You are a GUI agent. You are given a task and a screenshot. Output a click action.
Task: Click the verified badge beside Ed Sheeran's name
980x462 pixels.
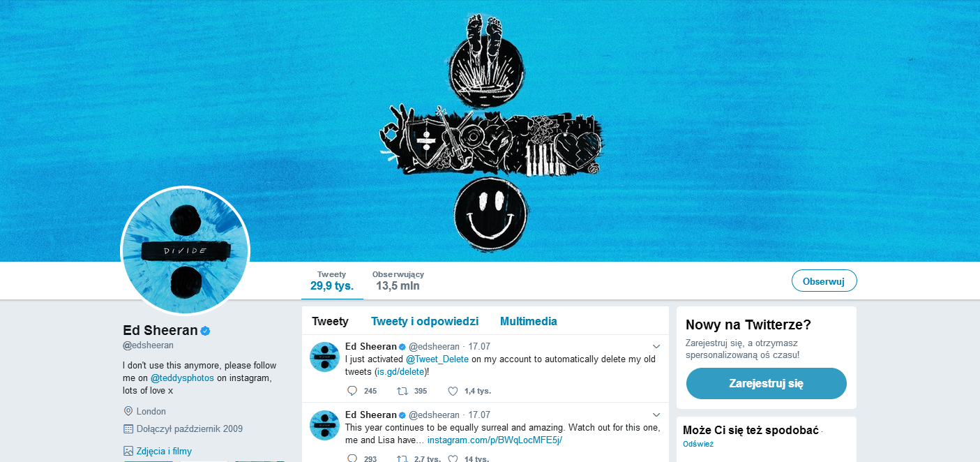coord(206,331)
